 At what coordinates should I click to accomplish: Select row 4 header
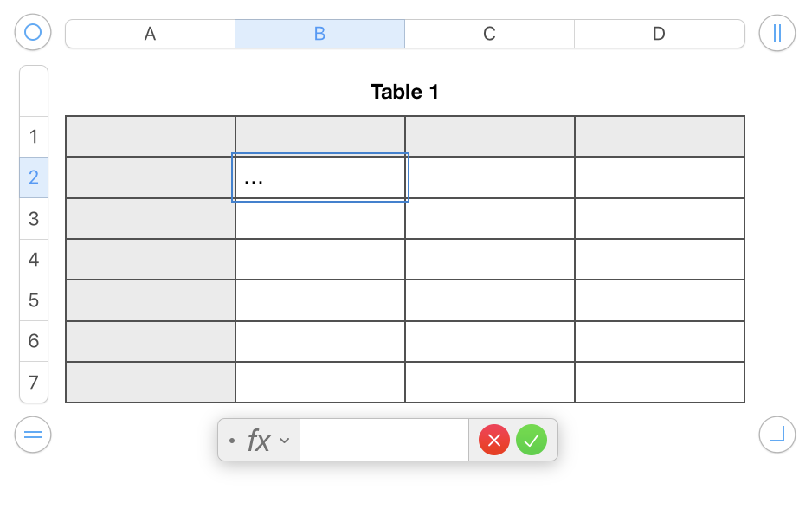34,260
